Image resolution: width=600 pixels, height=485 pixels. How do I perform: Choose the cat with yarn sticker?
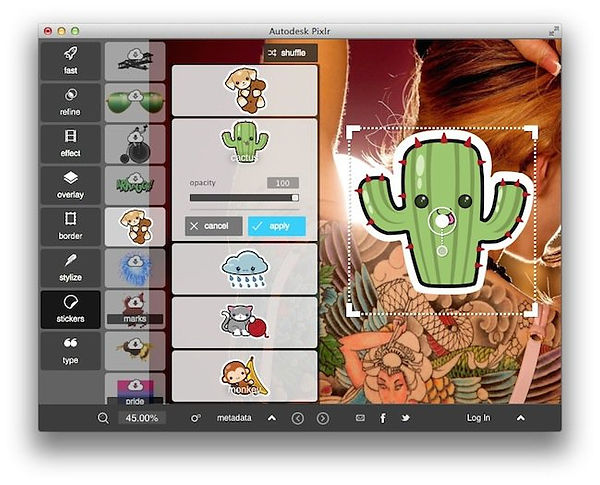click(x=245, y=322)
